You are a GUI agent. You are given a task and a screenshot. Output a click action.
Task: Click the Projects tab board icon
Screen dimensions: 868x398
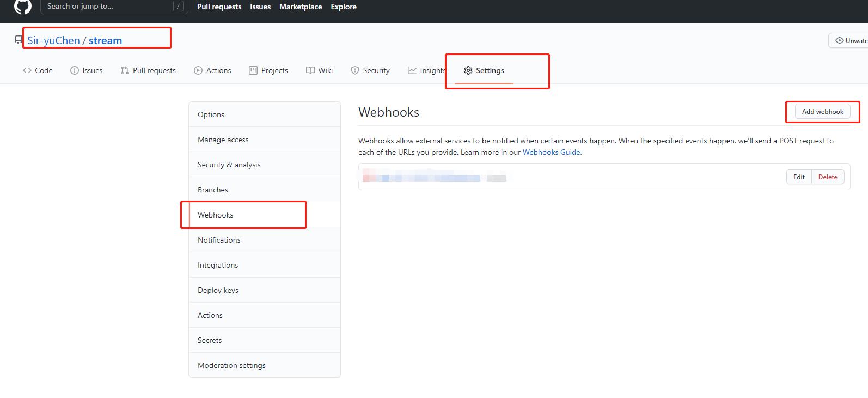[x=253, y=70]
